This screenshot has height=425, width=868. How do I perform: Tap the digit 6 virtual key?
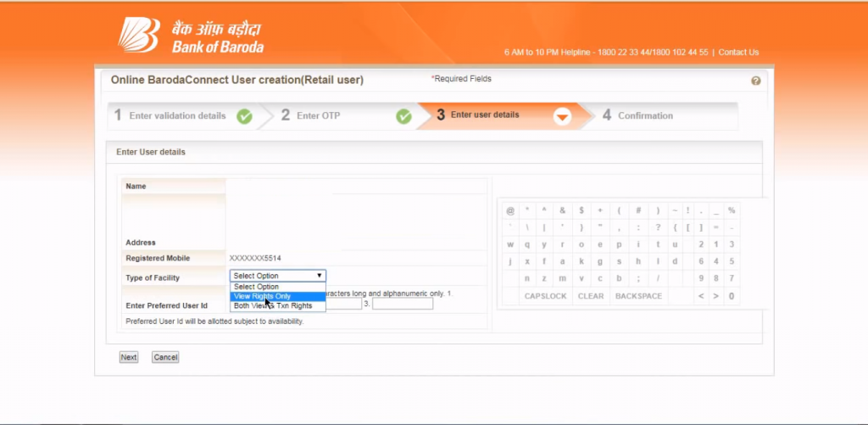pos(701,261)
